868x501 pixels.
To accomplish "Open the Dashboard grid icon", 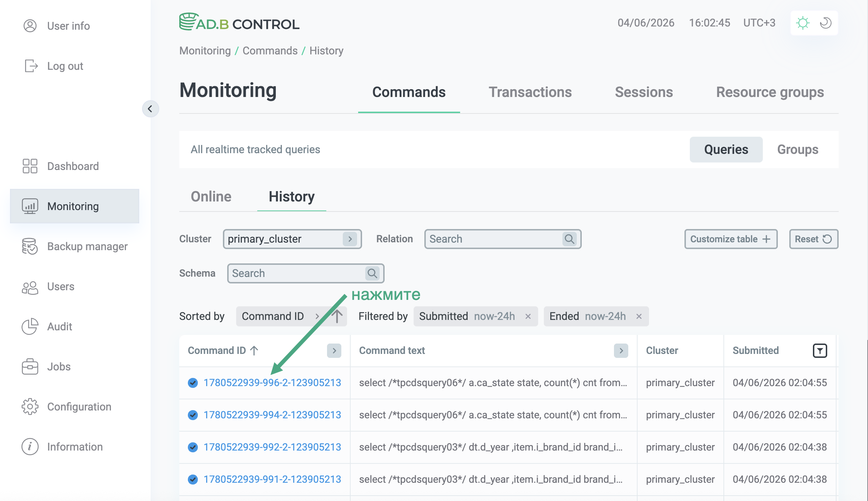I will (30, 166).
